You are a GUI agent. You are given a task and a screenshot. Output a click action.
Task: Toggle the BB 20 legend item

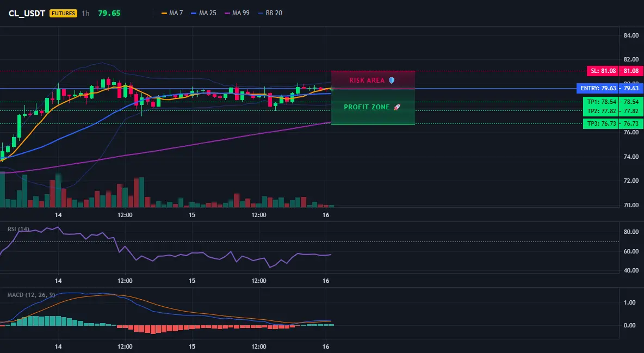pyautogui.click(x=270, y=13)
